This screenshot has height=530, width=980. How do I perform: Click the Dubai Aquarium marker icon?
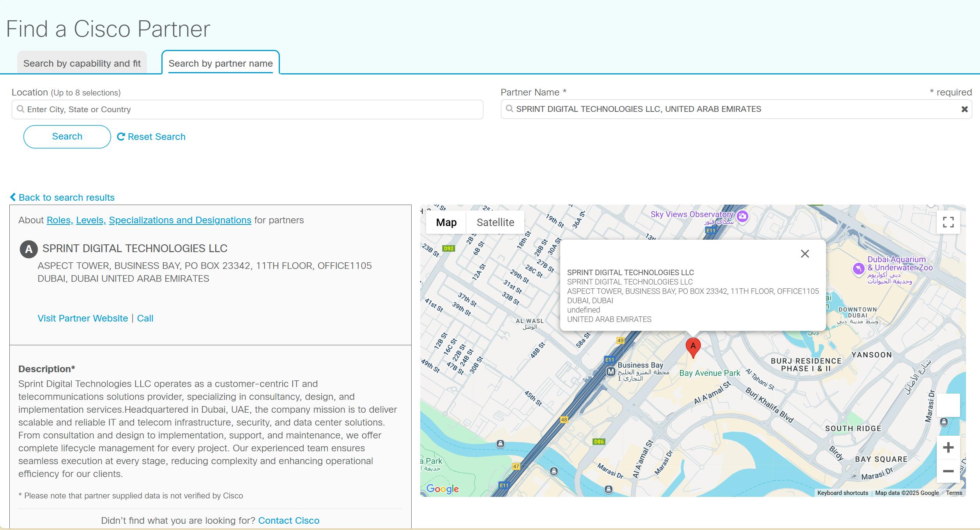tap(858, 269)
